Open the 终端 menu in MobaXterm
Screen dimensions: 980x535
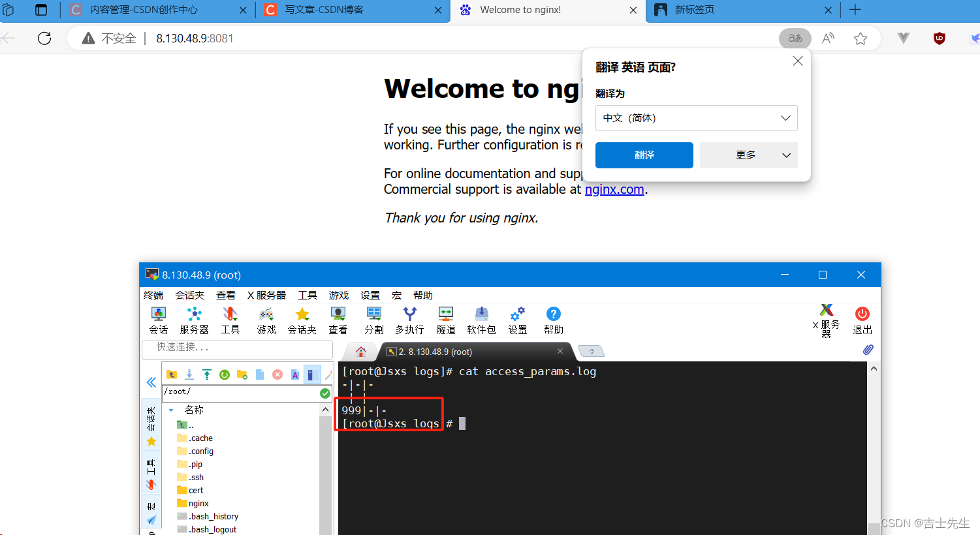tap(153, 296)
